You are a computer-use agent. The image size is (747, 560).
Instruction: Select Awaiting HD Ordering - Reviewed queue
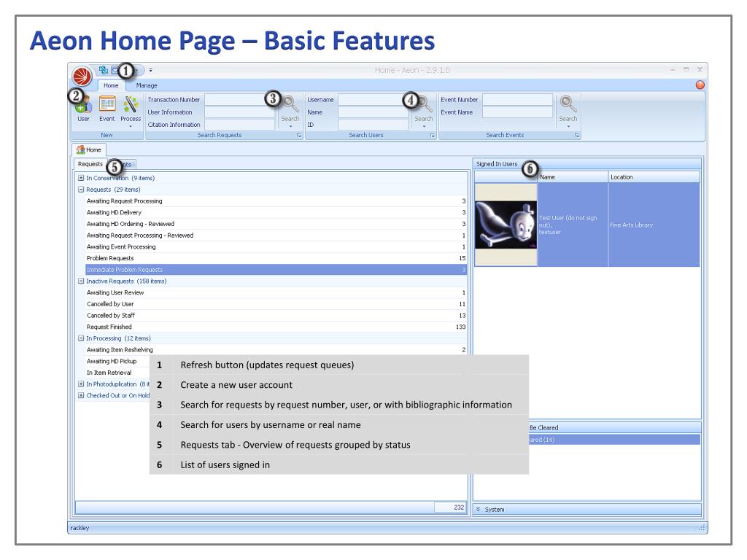pos(276,224)
